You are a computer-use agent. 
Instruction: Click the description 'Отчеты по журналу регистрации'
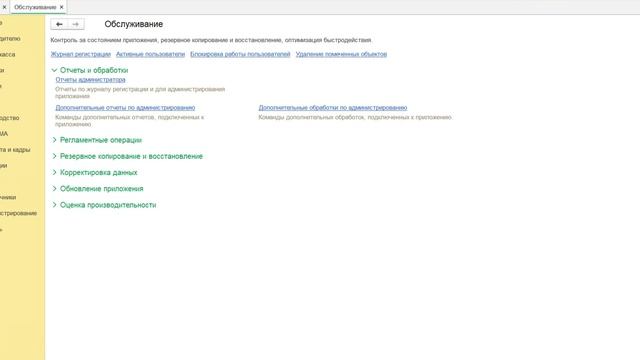(x=101, y=89)
